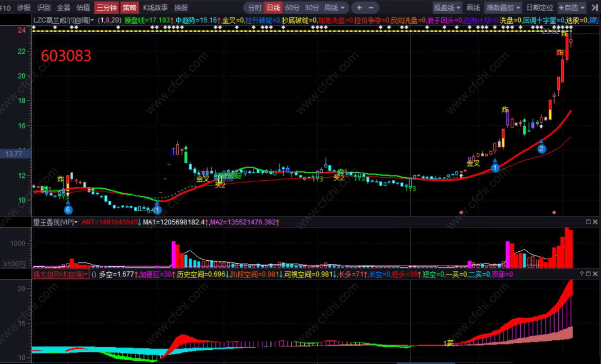Click the 策略 strategy button

[130, 8]
